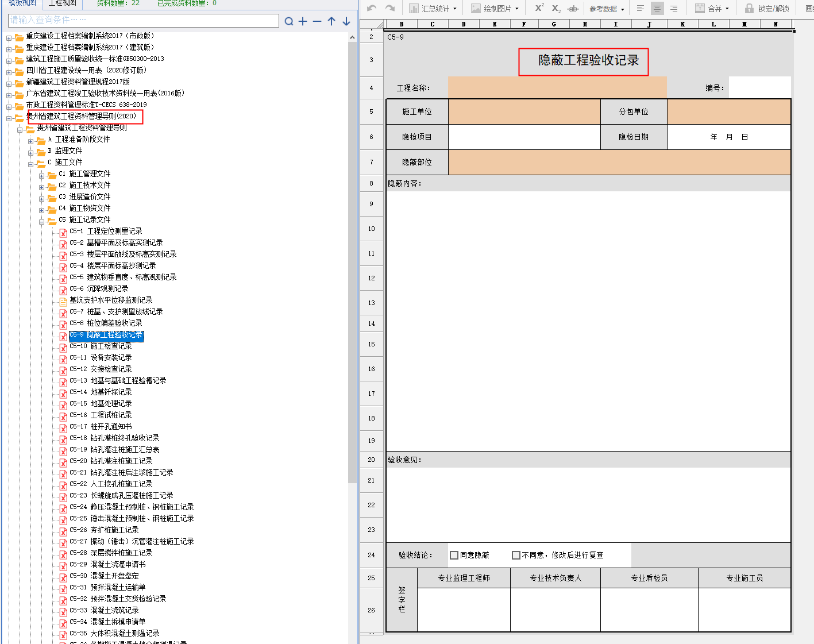Align cell text right
814x644 pixels.
(674, 8)
